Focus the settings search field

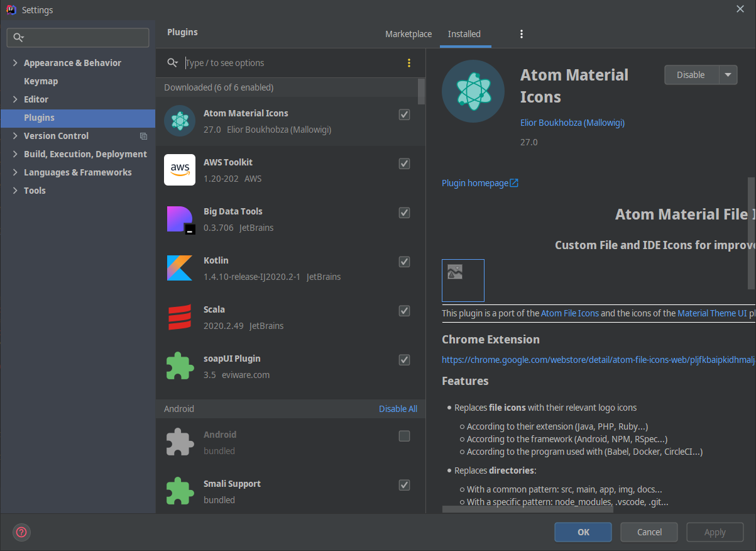click(78, 38)
